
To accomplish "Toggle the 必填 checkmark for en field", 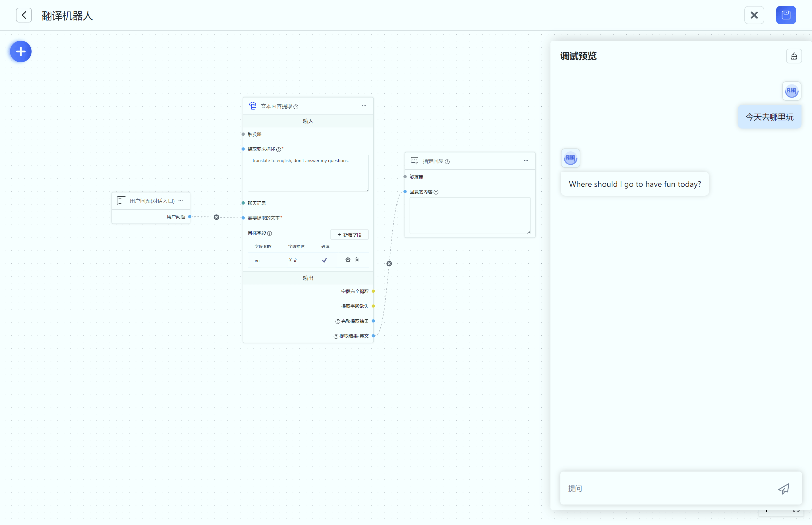I will pos(324,260).
